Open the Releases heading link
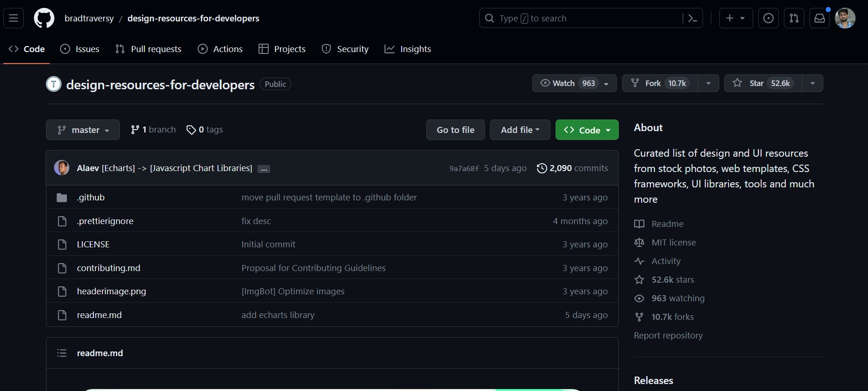The image size is (868, 391). [653, 380]
